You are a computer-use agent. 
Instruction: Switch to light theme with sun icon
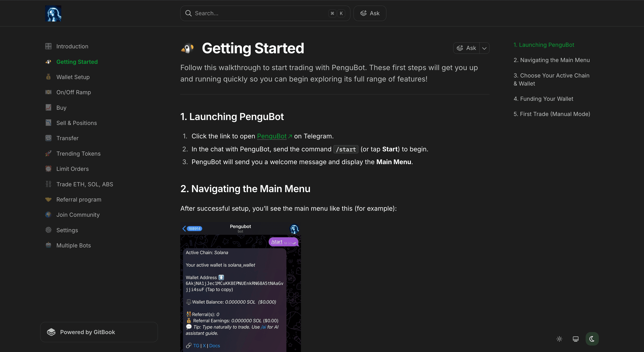click(559, 339)
